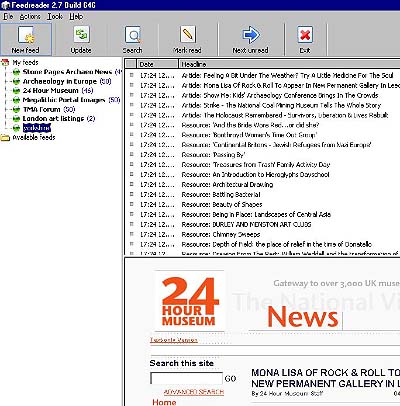
Task: Click article icon beside Show Me: Kids' Archaeology Conference
Action: 132,95
